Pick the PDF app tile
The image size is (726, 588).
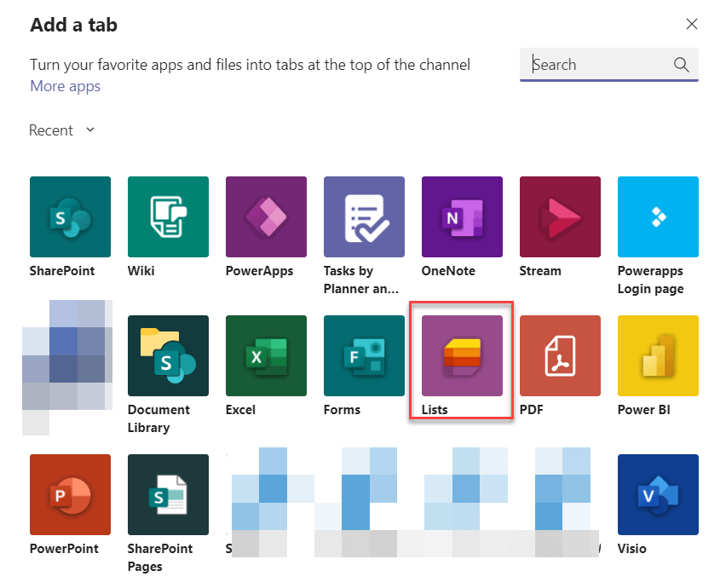560,355
